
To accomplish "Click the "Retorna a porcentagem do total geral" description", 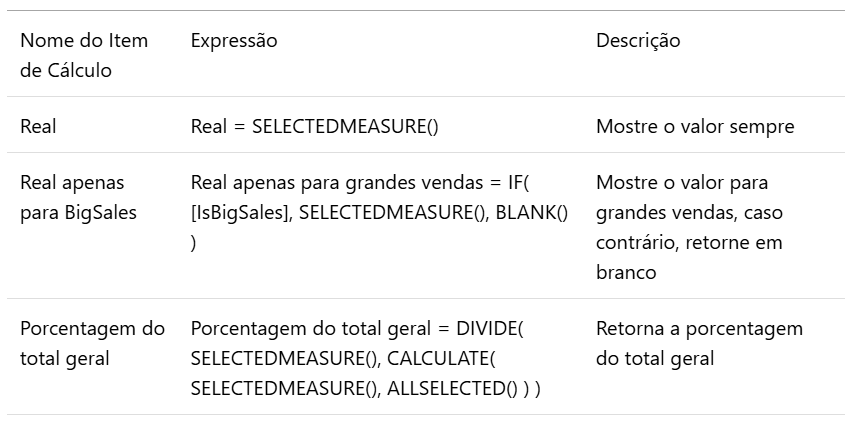I will tap(699, 344).
